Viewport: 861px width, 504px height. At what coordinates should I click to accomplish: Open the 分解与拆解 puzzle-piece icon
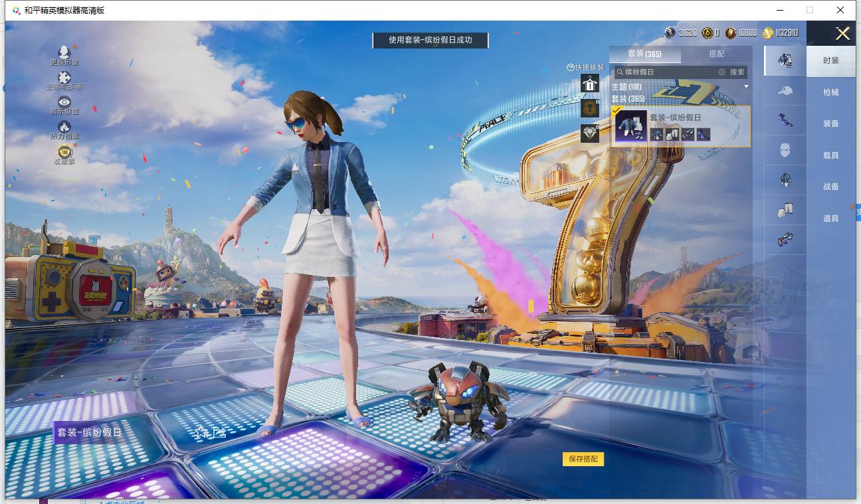coord(64,78)
